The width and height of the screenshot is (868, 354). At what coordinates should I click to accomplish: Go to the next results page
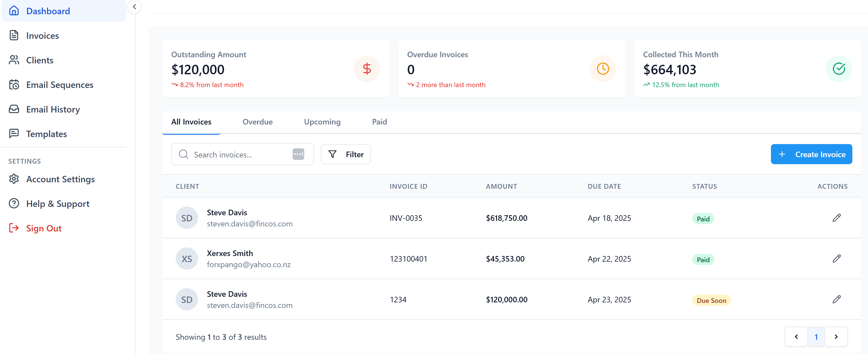pyautogui.click(x=836, y=336)
